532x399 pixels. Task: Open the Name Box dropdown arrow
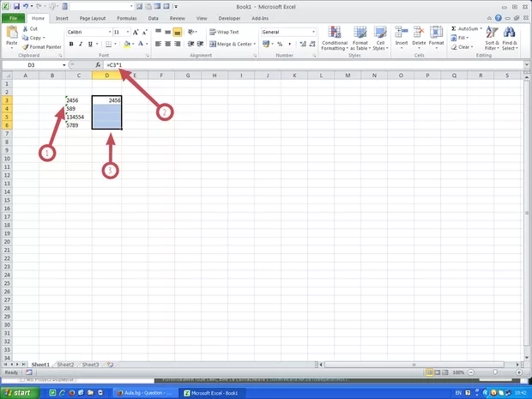pyautogui.click(x=63, y=65)
